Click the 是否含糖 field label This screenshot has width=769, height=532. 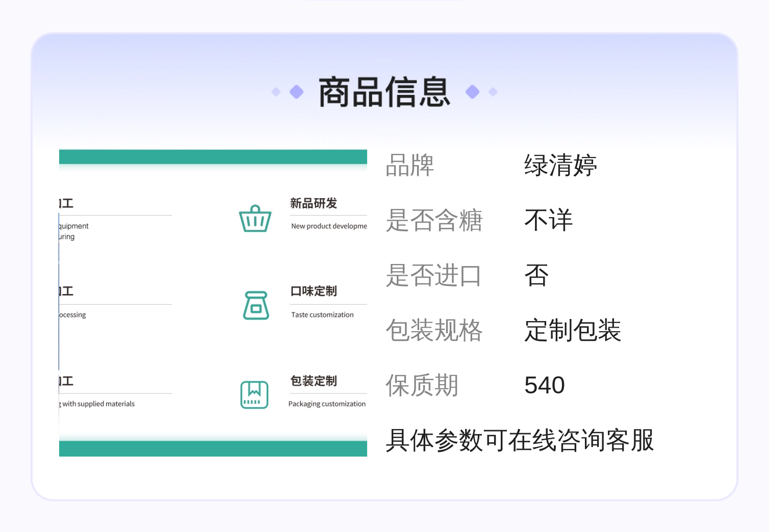coord(434,220)
